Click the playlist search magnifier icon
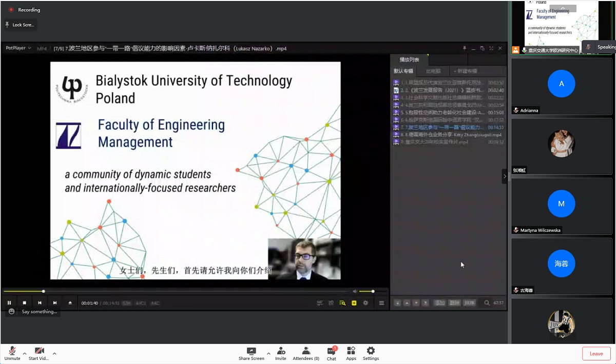 tap(487, 303)
